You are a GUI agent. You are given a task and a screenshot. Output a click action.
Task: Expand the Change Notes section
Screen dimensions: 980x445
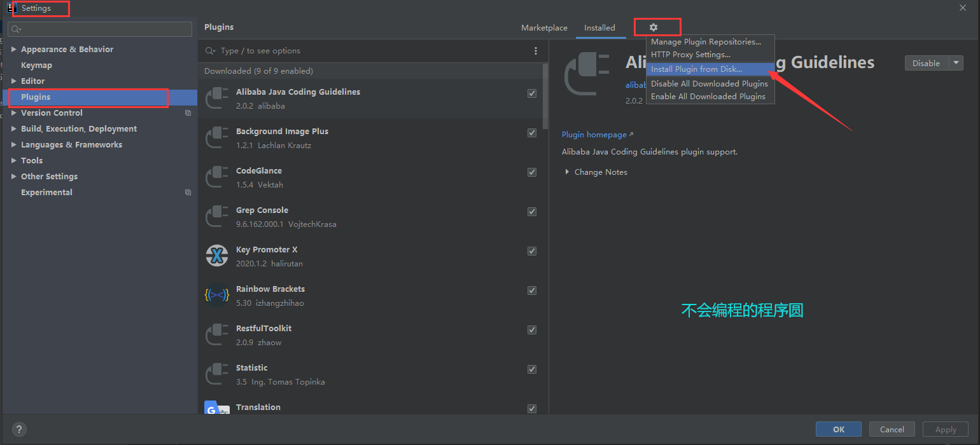click(x=567, y=172)
